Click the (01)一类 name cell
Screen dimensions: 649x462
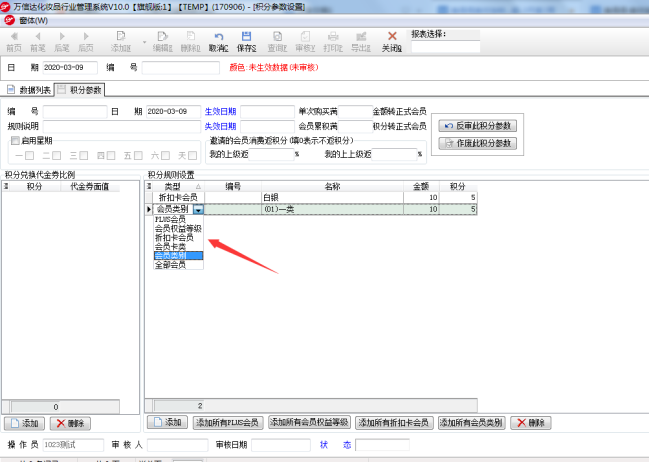coord(332,209)
